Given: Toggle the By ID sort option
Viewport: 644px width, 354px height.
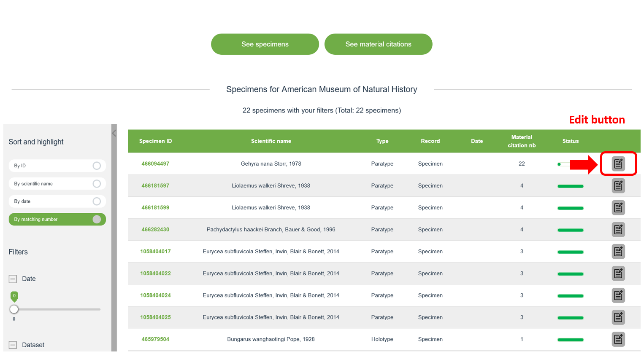Looking at the screenshot, I should click(57, 166).
